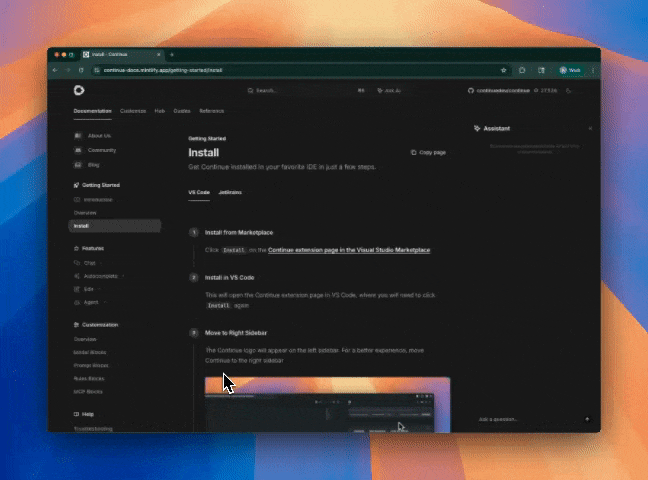Image resolution: width=648 pixels, height=480 pixels.
Task: Open the Reference top tab
Action: click(x=212, y=111)
